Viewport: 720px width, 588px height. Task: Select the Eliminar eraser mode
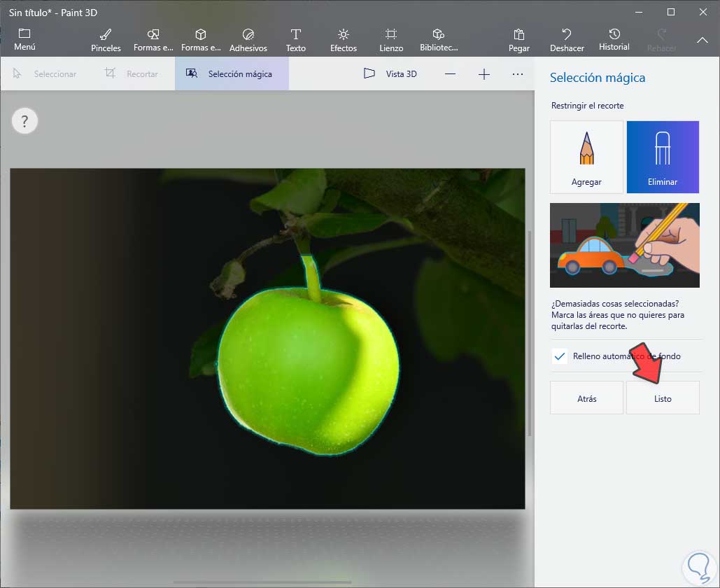pyautogui.click(x=663, y=157)
